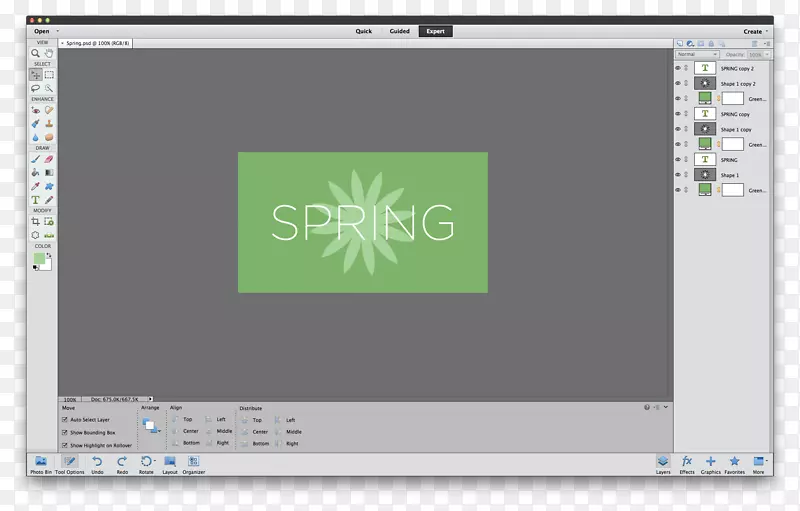The height and width of the screenshot is (511, 800).
Task: Select the Blur water drop tool
Action: point(35,137)
